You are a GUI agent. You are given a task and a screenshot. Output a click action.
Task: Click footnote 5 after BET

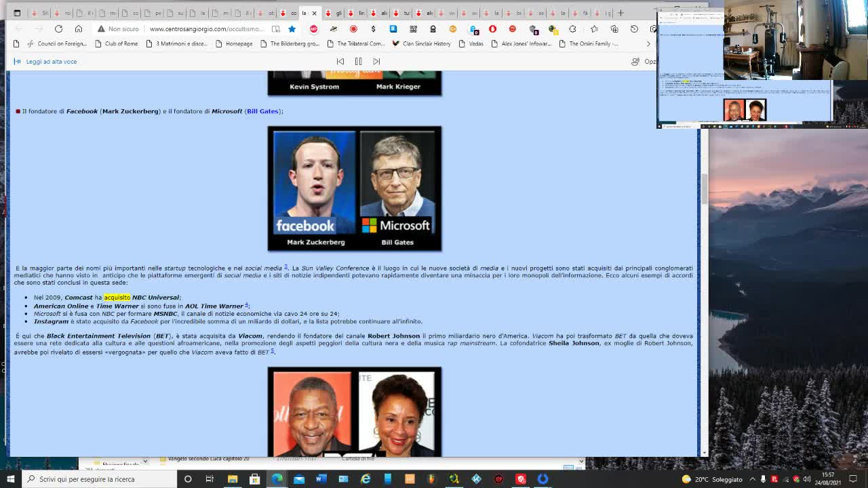coord(272,350)
